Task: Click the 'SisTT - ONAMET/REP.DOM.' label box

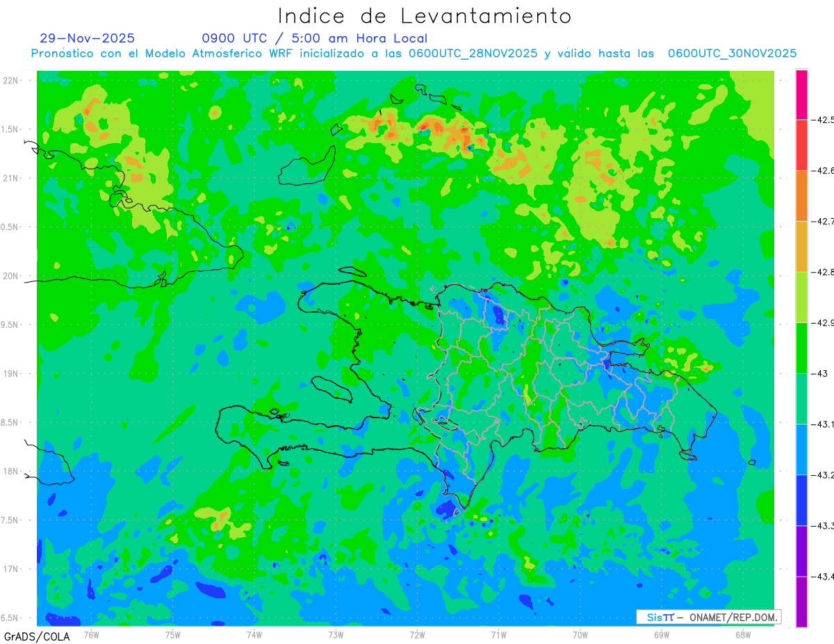Action: pos(709,617)
